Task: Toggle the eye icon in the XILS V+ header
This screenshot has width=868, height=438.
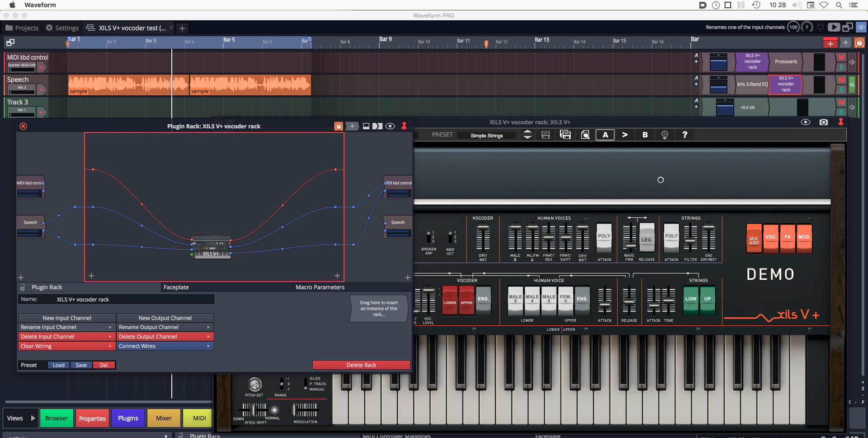Action: click(806, 122)
